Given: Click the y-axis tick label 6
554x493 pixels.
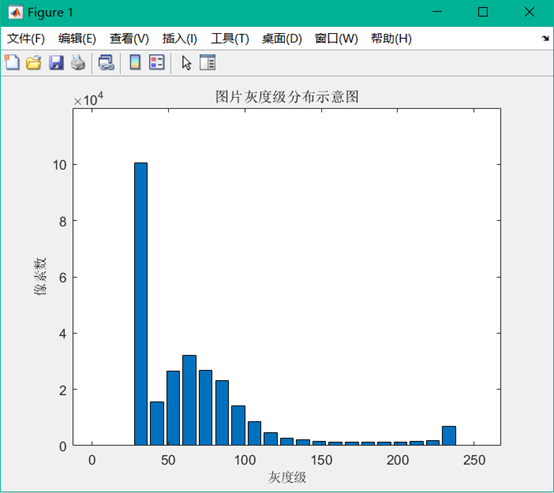Looking at the screenshot, I should pos(63,277).
